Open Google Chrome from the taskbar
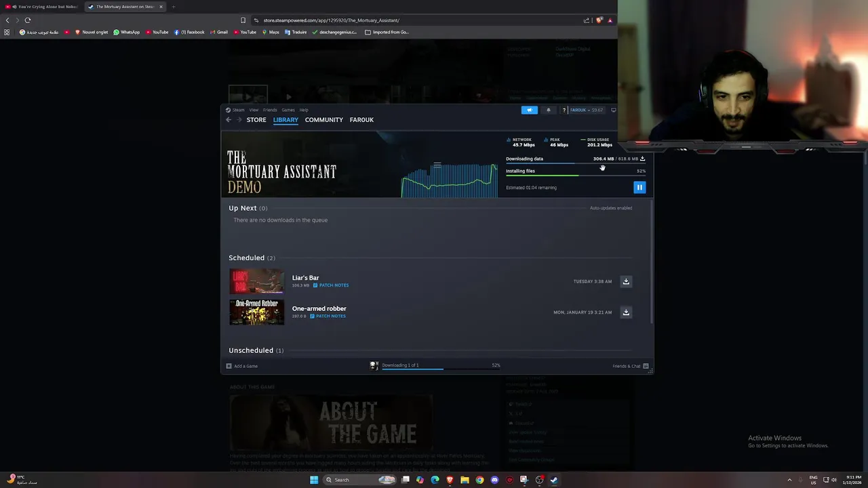Image resolution: width=868 pixels, height=488 pixels. [x=479, y=480]
